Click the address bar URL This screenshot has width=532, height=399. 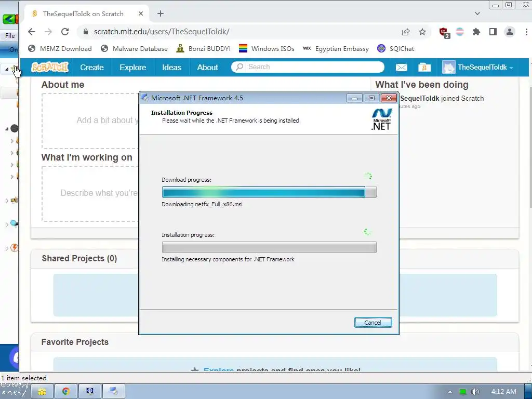point(162,32)
